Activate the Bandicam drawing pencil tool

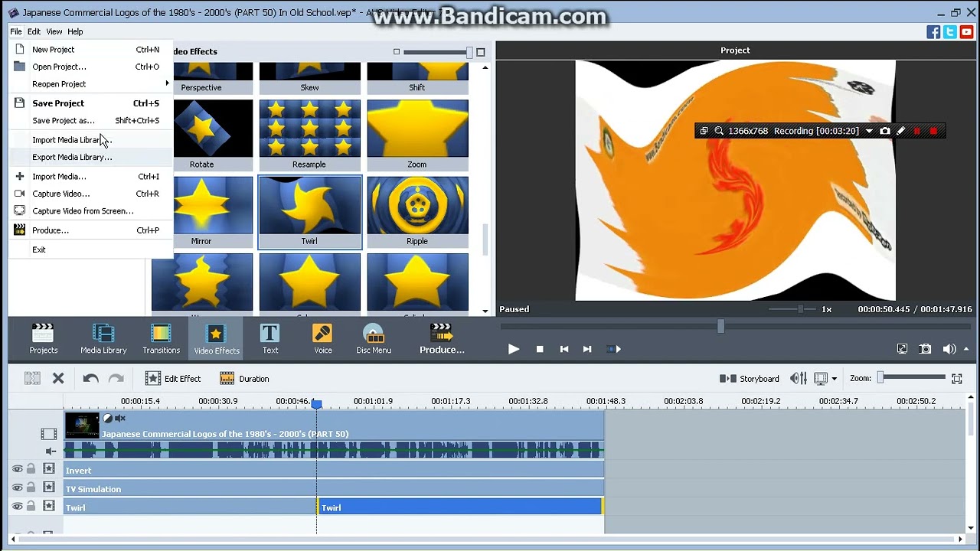click(x=901, y=131)
